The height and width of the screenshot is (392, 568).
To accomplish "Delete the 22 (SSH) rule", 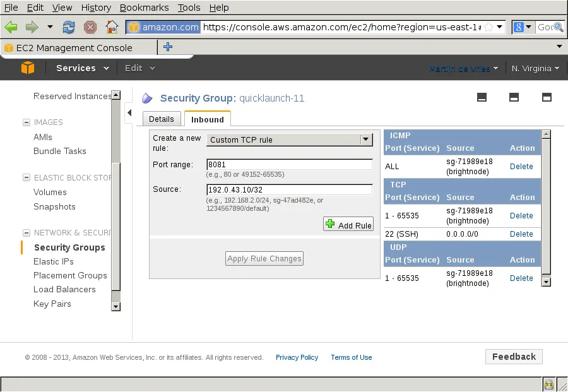I will (x=521, y=234).
